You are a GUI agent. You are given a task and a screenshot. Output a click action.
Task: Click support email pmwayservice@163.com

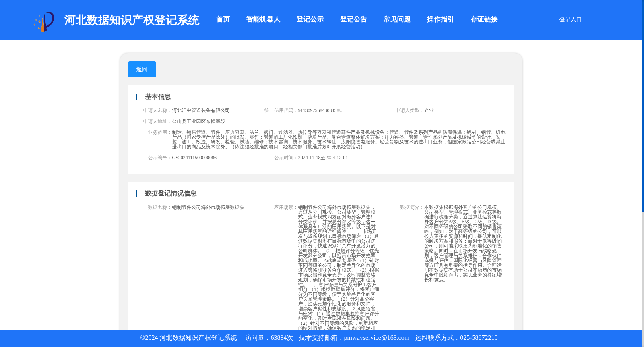pos(377,338)
